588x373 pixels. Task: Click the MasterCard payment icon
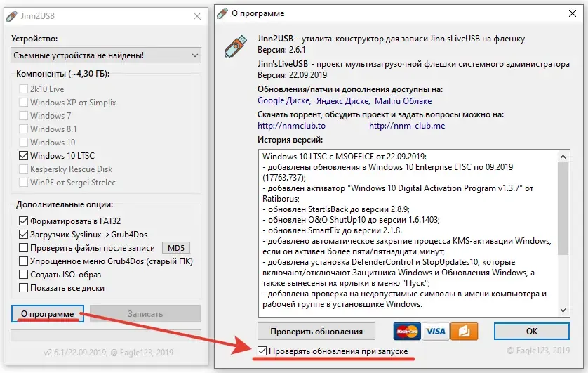pos(407,331)
